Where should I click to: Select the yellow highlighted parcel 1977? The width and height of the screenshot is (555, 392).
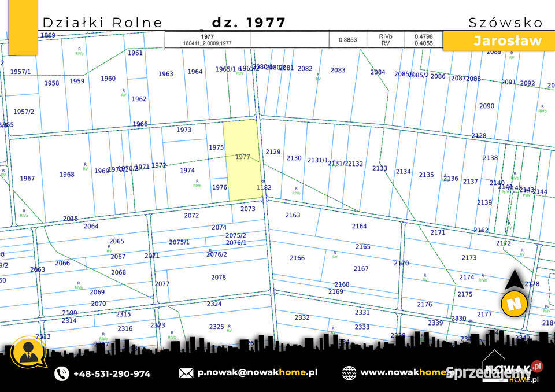tap(242, 161)
